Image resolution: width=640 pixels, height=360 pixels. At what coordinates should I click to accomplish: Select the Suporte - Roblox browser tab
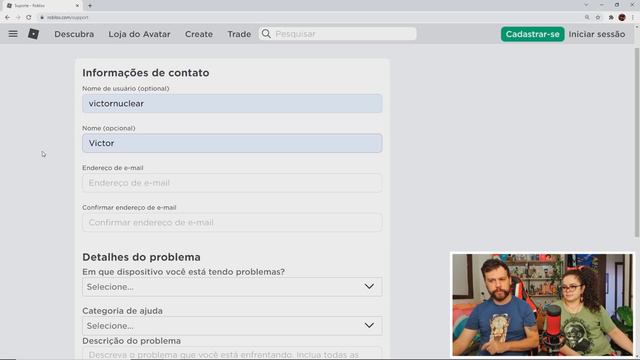[x=42, y=6]
